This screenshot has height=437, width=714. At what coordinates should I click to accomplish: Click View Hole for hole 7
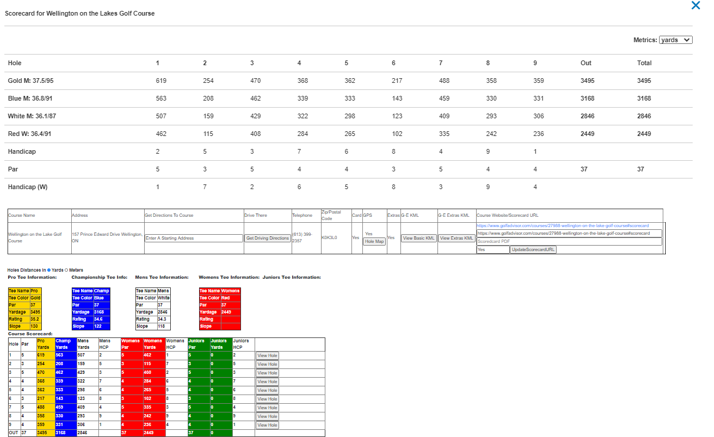click(x=267, y=407)
